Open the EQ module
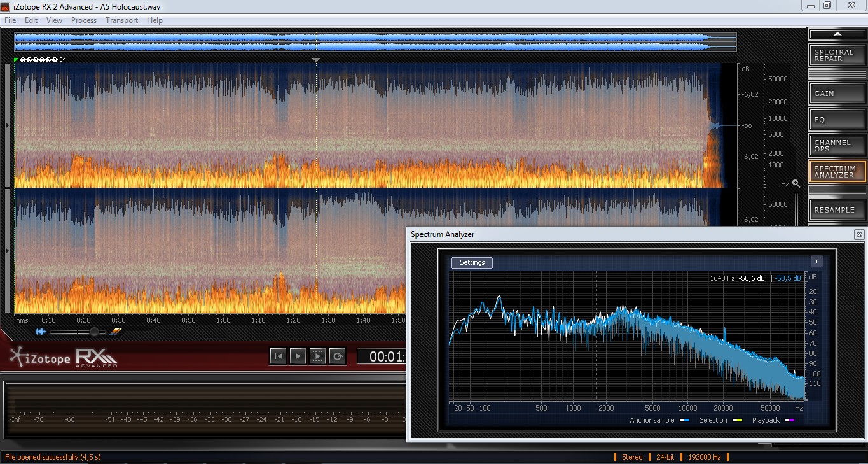The height and width of the screenshot is (464, 868). coord(837,120)
